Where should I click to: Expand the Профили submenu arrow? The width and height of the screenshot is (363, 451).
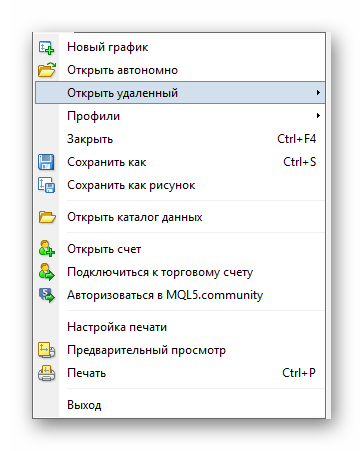318,116
